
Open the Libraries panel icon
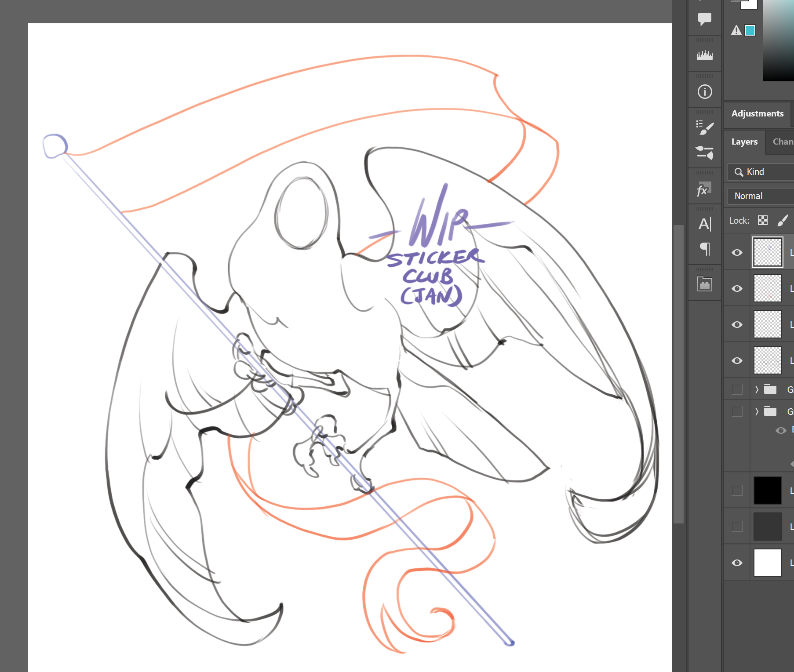(x=705, y=284)
